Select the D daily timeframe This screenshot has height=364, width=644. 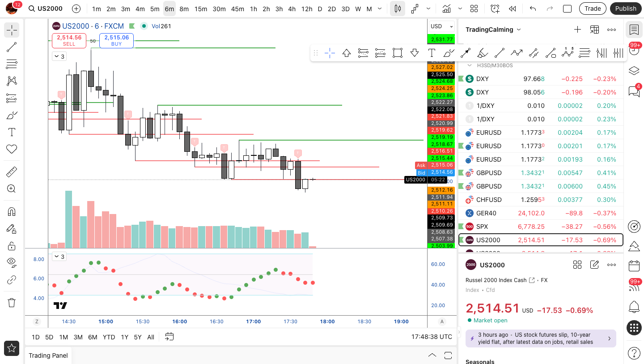320,9
